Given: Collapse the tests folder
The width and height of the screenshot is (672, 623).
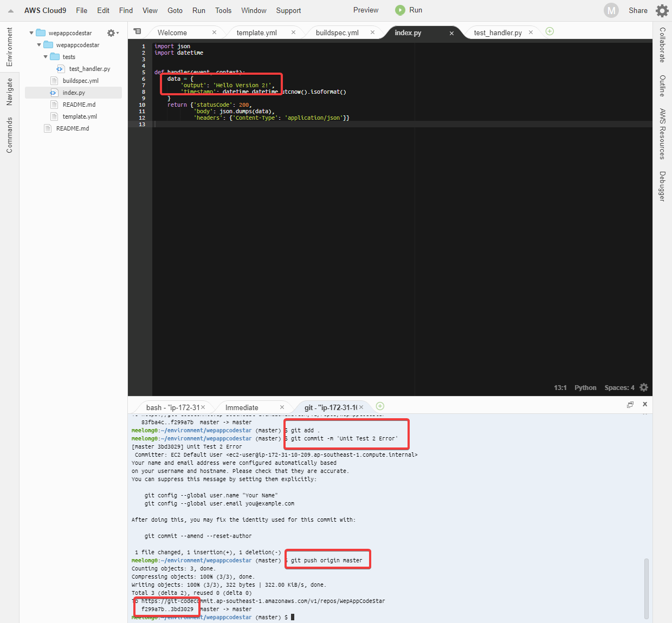Looking at the screenshot, I should pos(46,57).
